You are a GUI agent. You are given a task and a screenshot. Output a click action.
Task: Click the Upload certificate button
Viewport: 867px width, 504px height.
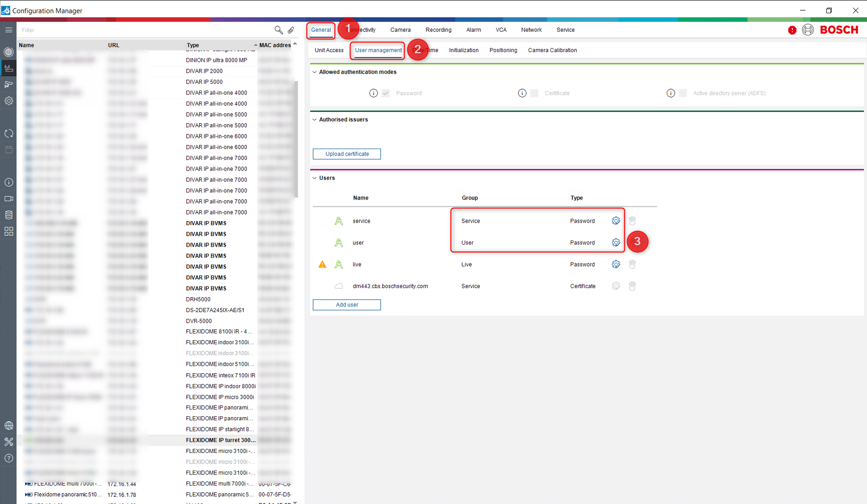click(347, 154)
